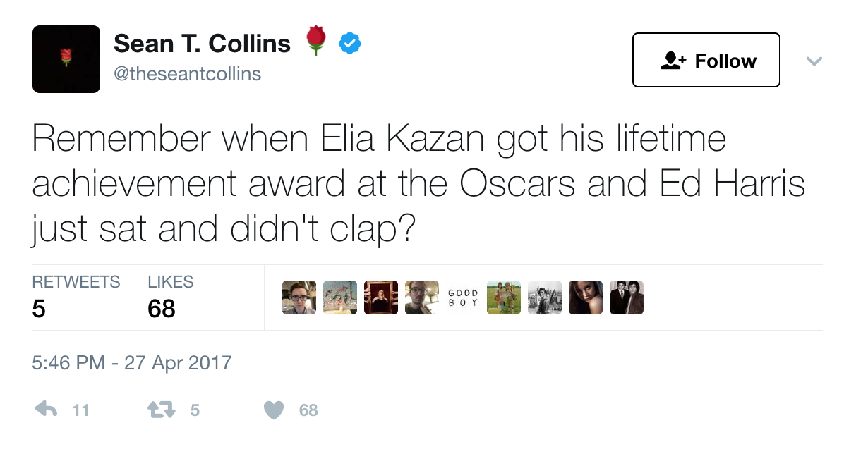
Task: Open Sean T. Collins display name link
Action: pyautogui.click(x=202, y=44)
